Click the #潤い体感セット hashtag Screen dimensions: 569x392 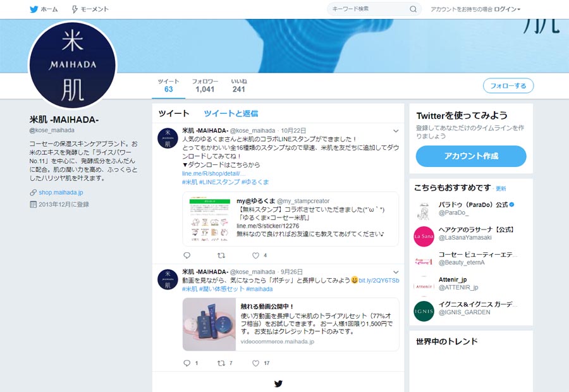(x=222, y=289)
